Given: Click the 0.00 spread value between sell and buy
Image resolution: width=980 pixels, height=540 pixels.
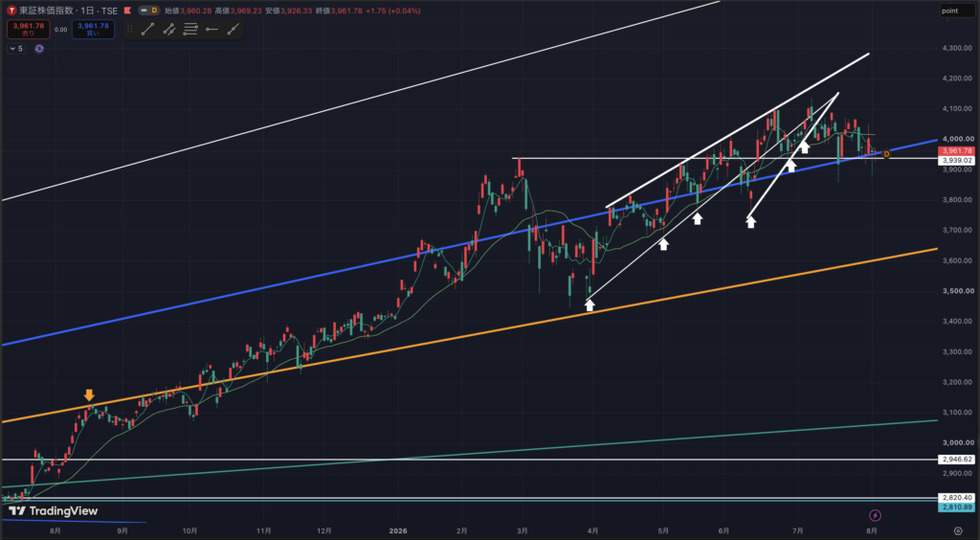Looking at the screenshot, I should (60, 30).
